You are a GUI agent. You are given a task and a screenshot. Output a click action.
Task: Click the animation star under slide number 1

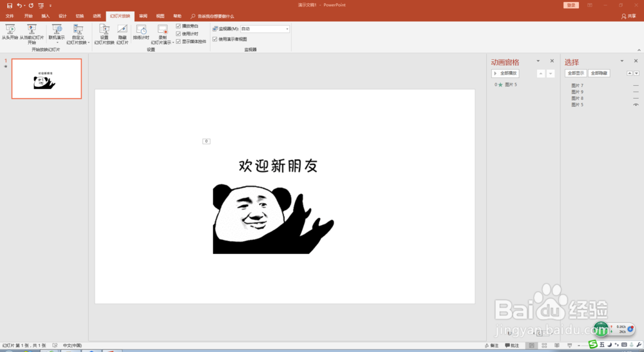(x=6, y=66)
